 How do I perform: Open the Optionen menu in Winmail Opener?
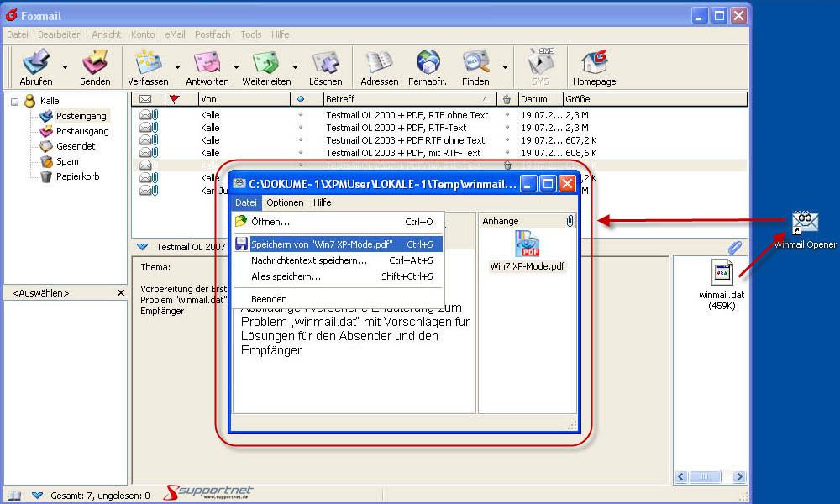coord(285,202)
